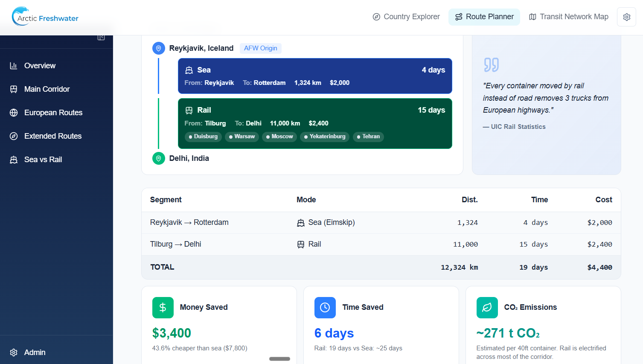Click the Arctic Freshwater logo

pos(45,17)
